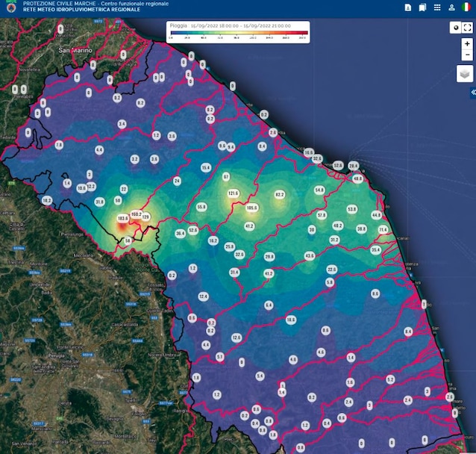Select the 5.2 rainfall station marker
The image size is (476, 454).
pyautogui.click(x=390, y=379)
